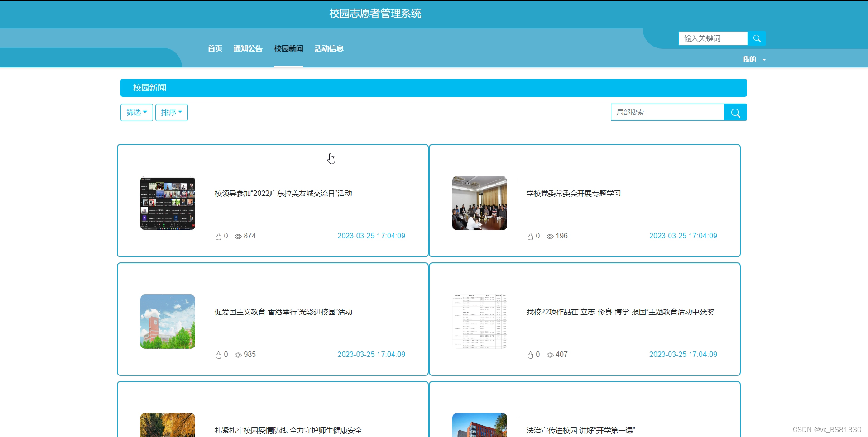The image size is (868, 437).
Task: Select the 校园新闻 navigation tab
Action: (x=289, y=48)
